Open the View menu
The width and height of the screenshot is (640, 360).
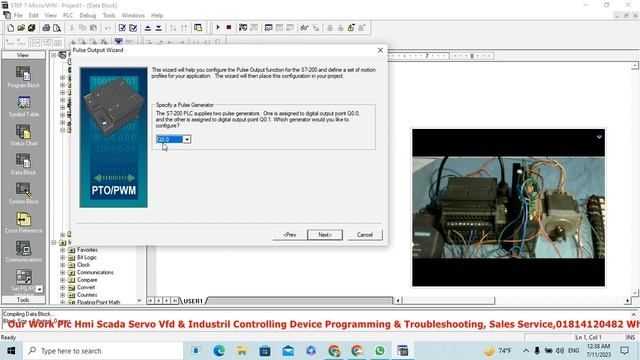51,16
